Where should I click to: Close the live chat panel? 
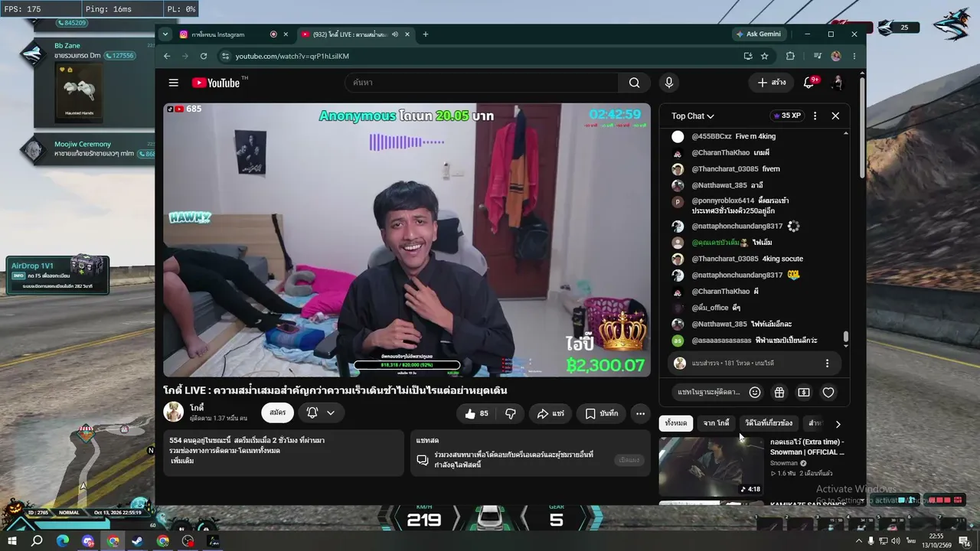[835, 116]
